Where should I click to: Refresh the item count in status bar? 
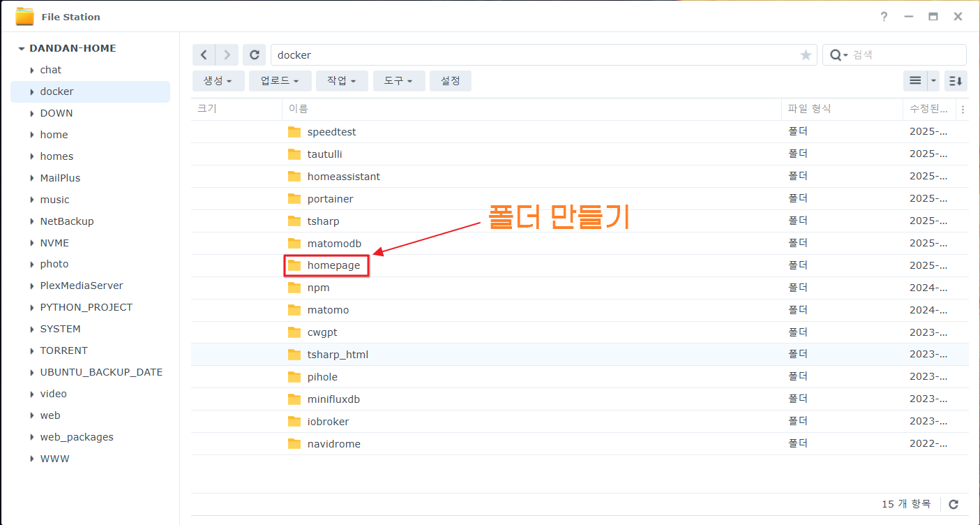point(953,504)
